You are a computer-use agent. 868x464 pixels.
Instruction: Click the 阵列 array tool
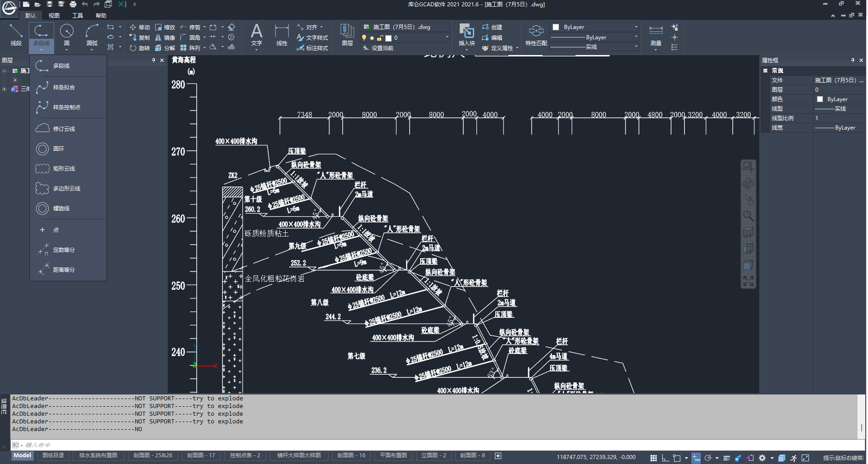point(190,48)
